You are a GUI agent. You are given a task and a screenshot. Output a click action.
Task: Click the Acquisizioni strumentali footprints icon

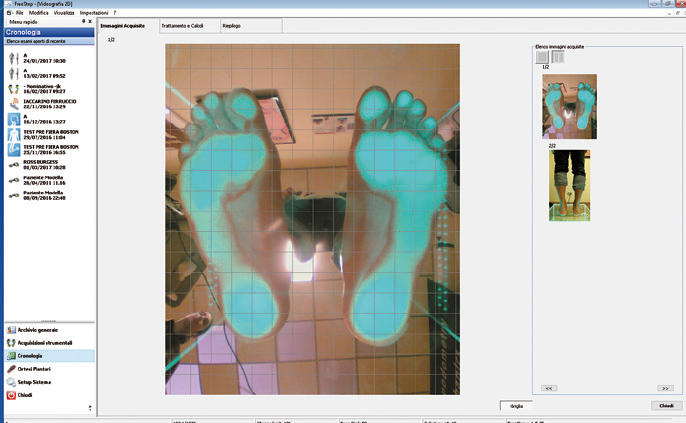point(11,343)
